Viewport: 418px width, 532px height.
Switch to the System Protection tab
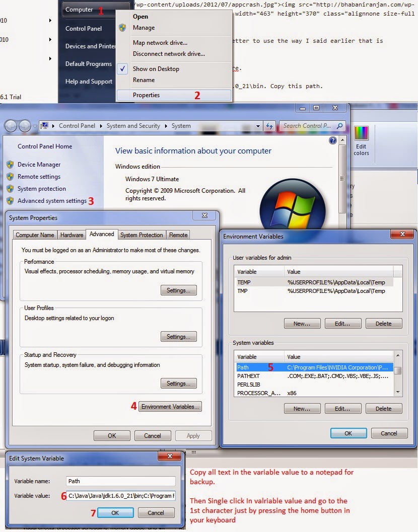point(142,235)
